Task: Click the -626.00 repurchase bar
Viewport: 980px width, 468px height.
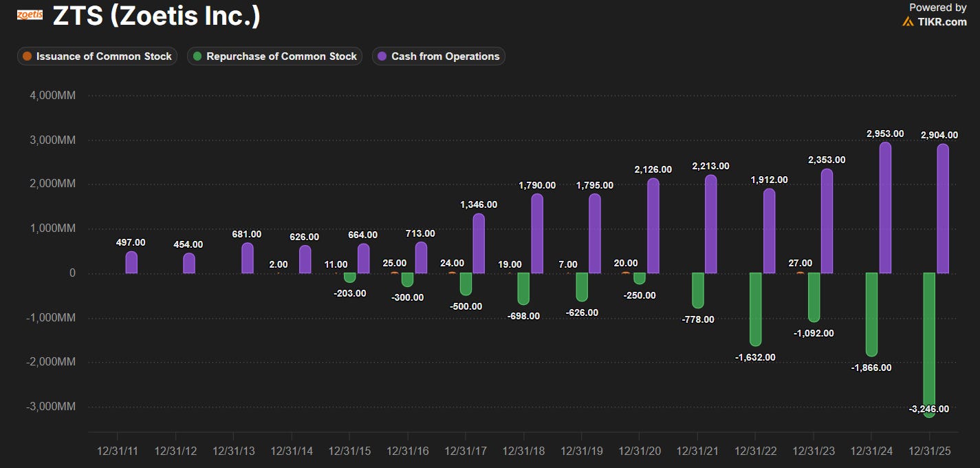Action: pos(582,287)
